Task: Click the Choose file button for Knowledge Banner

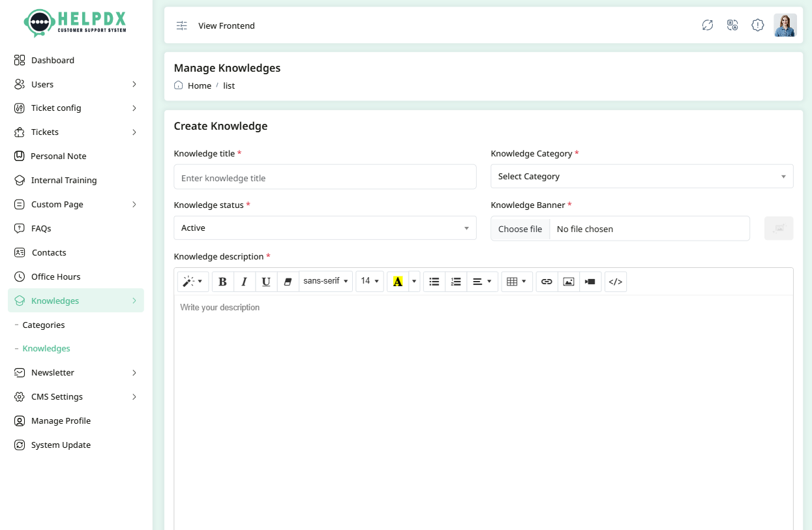Action: point(520,228)
